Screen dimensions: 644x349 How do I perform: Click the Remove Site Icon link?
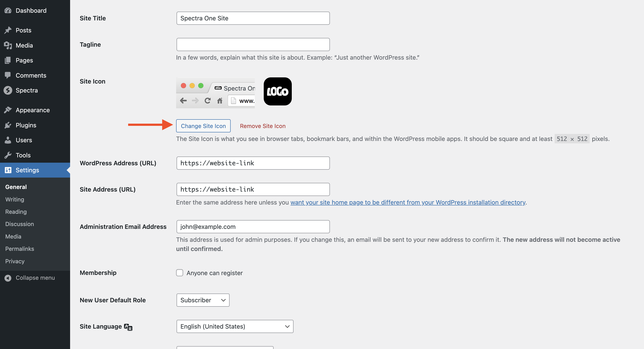click(x=262, y=126)
